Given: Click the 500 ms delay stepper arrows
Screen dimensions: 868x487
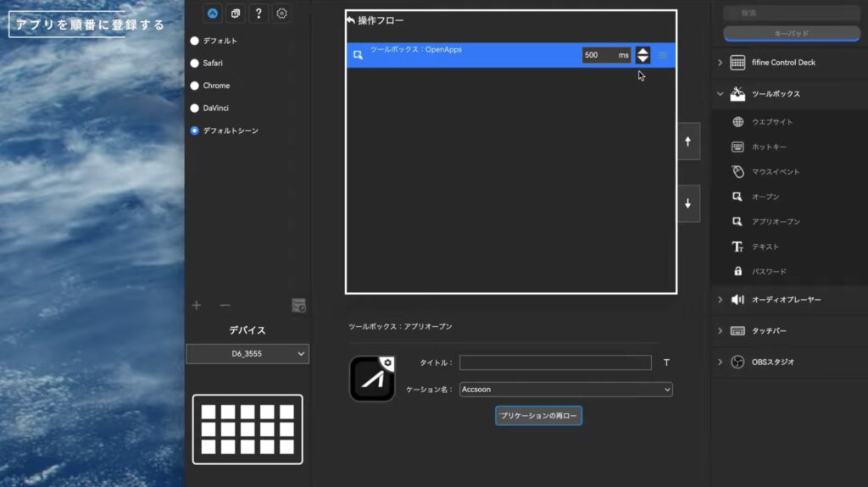Looking at the screenshot, I should pos(643,55).
